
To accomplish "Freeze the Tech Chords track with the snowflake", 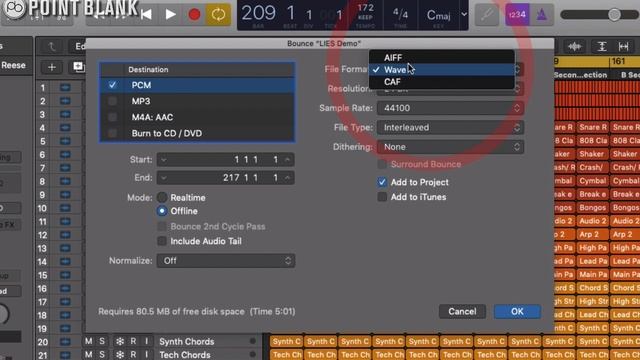I will click(120, 355).
